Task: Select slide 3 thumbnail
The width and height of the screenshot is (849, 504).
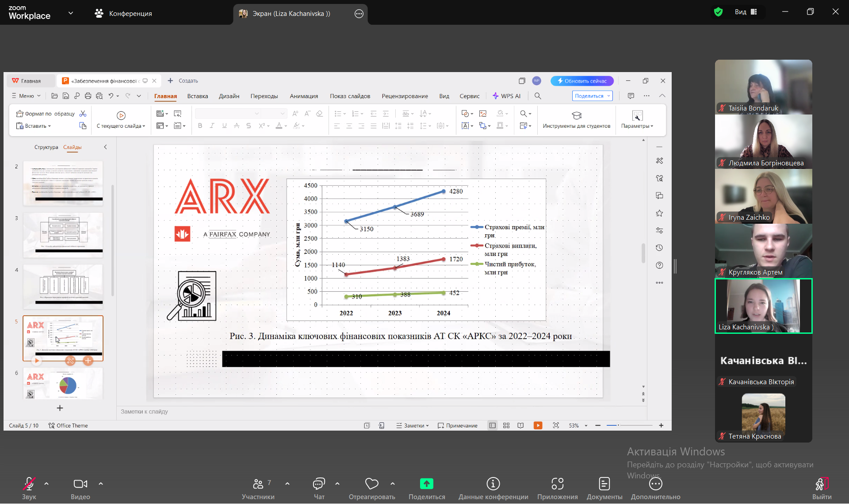Action: [x=63, y=235]
